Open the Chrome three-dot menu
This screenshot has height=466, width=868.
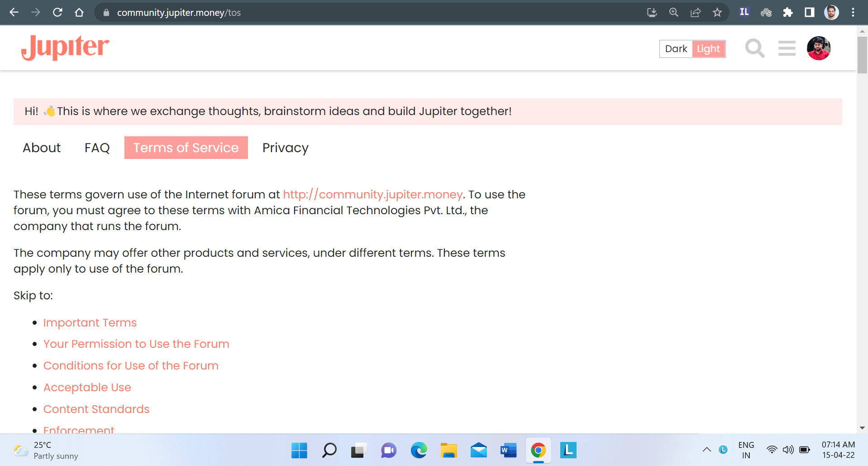click(x=853, y=12)
